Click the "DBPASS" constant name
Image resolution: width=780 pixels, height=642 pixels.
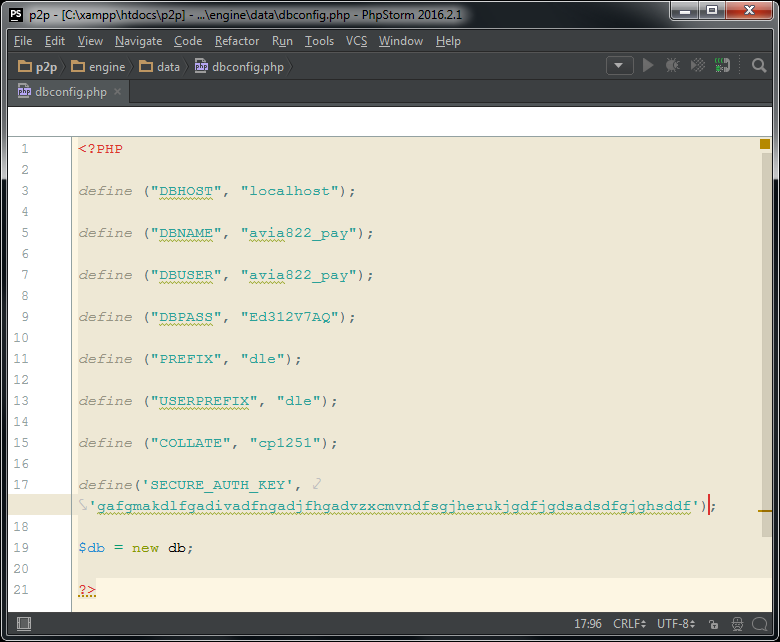click(x=186, y=317)
